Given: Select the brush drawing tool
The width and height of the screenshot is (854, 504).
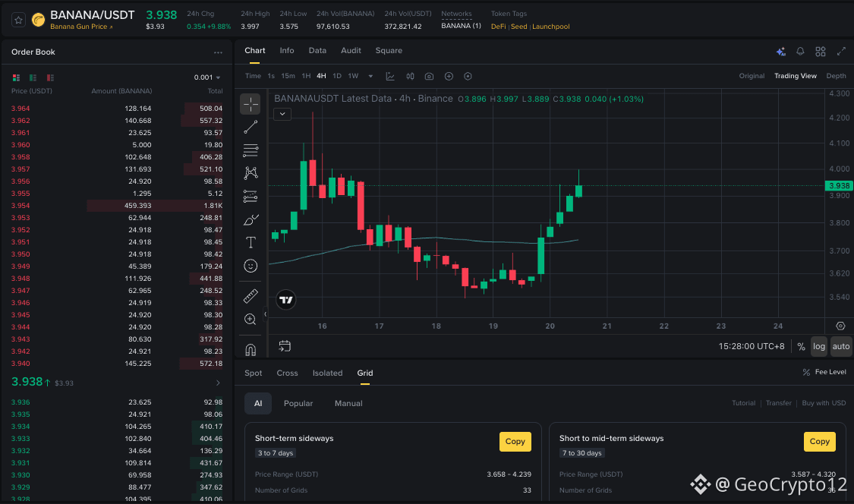Looking at the screenshot, I should [x=251, y=219].
